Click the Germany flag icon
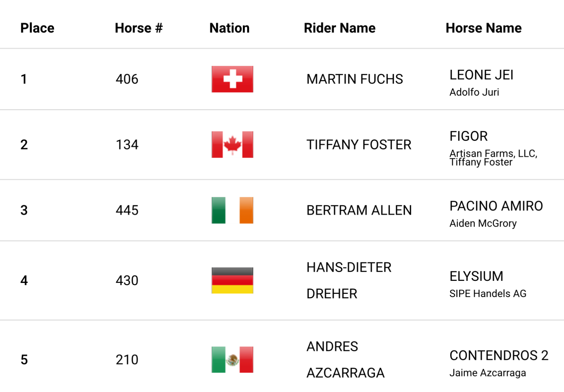The width and height of the screenshot is (564, 392). pyautogui.click(x=232, y=281)
